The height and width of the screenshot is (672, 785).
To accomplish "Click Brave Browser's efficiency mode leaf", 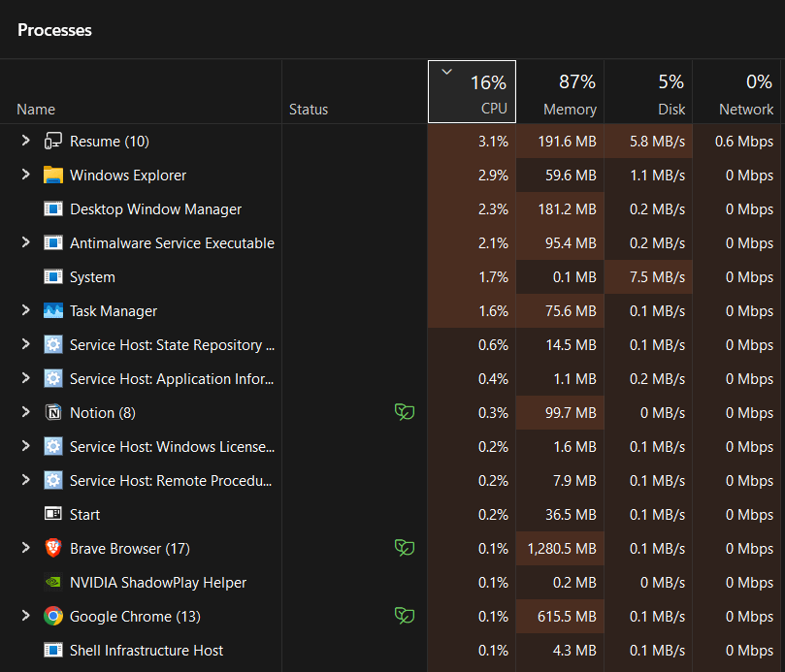I will [405, 547].
